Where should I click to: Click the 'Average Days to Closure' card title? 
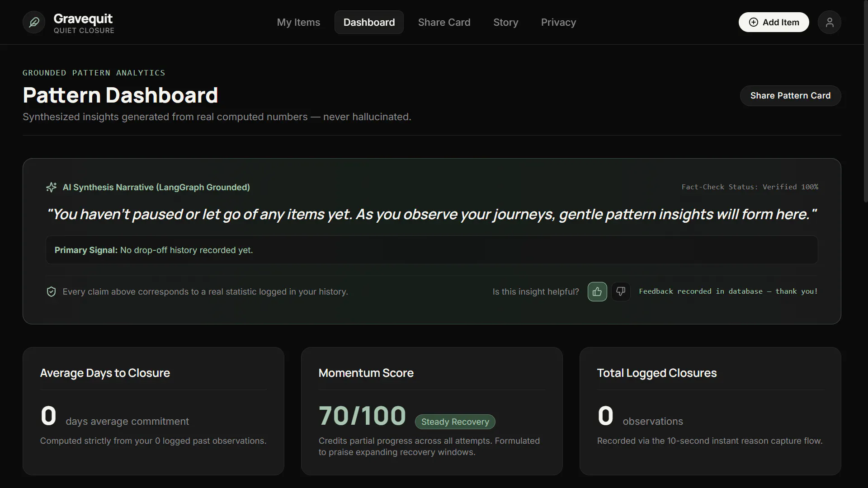tap(105, 373)
